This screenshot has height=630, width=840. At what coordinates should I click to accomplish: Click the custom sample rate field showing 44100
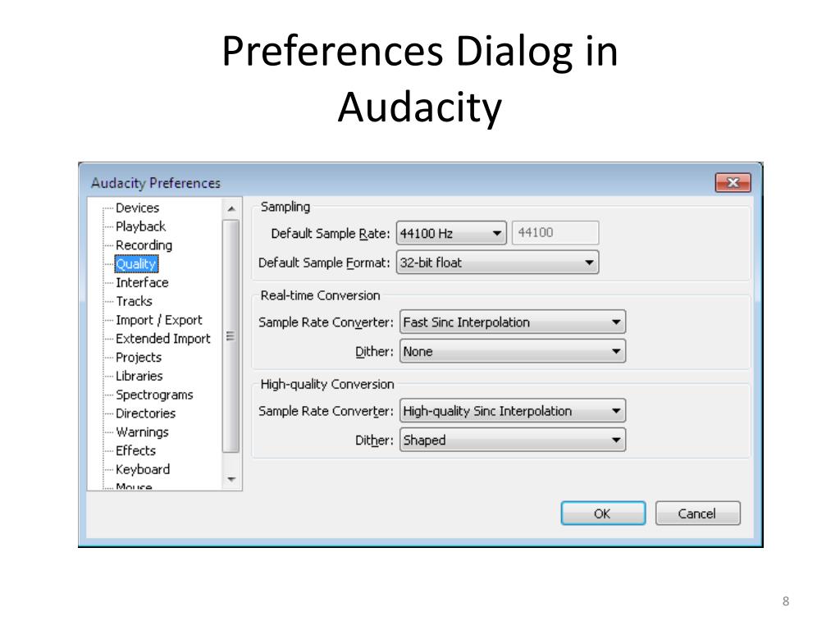pos(555,232)
